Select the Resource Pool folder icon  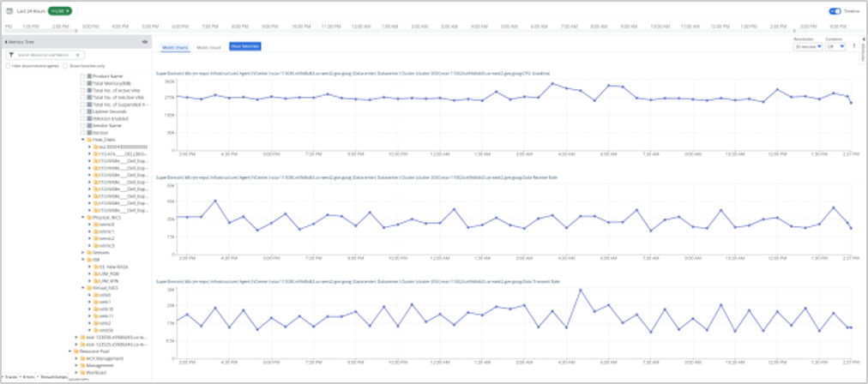[x=75, y=351]
